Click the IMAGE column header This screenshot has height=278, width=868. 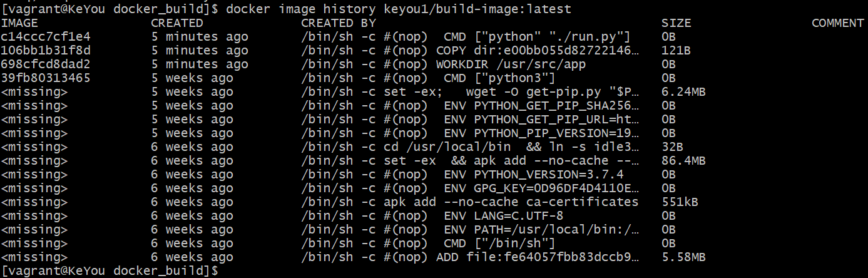coord(20,23)
